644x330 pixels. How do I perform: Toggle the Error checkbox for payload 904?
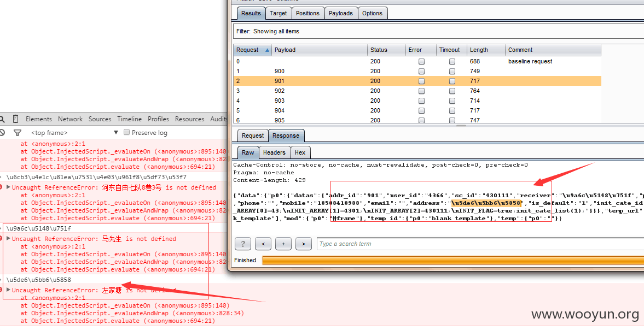421,111
